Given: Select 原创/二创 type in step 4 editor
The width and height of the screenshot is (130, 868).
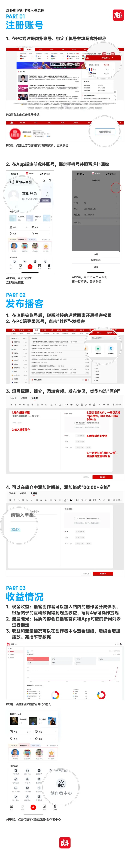Looking at the screenshot, I should point(80,543).
